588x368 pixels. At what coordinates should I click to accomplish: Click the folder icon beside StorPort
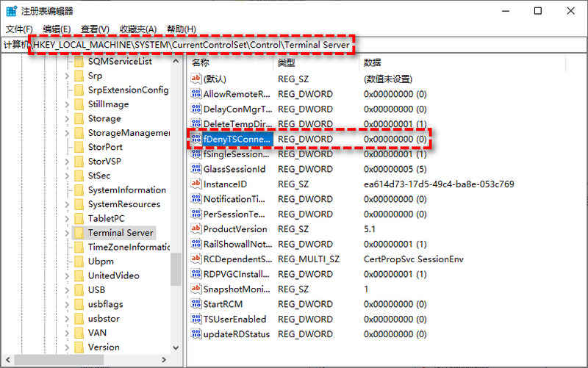point(78,147)
